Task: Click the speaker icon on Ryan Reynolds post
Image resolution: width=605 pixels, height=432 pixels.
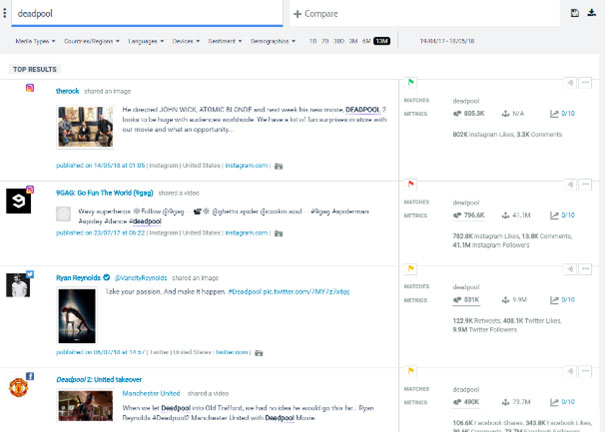Action: 570,268
